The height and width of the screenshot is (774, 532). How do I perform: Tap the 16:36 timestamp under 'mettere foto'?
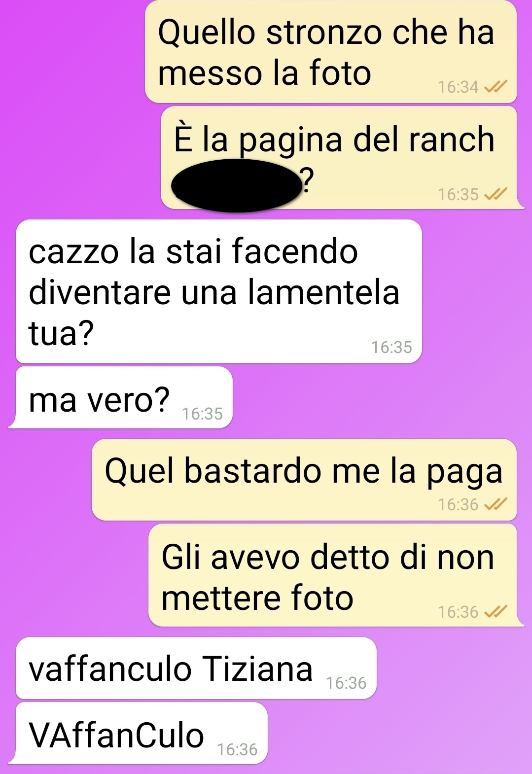click(458, 612)
